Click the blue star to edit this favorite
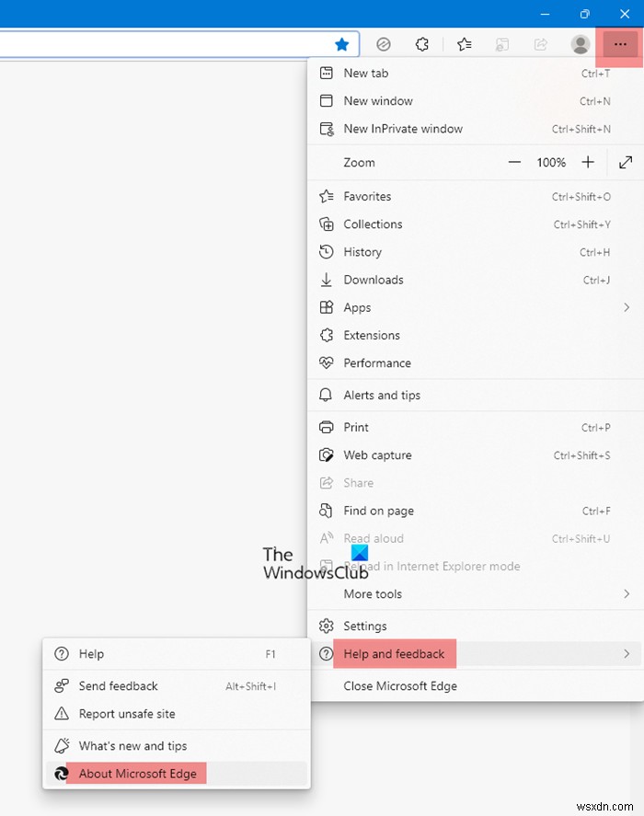Screen dimensions: 644x816 tap(343, 43)
